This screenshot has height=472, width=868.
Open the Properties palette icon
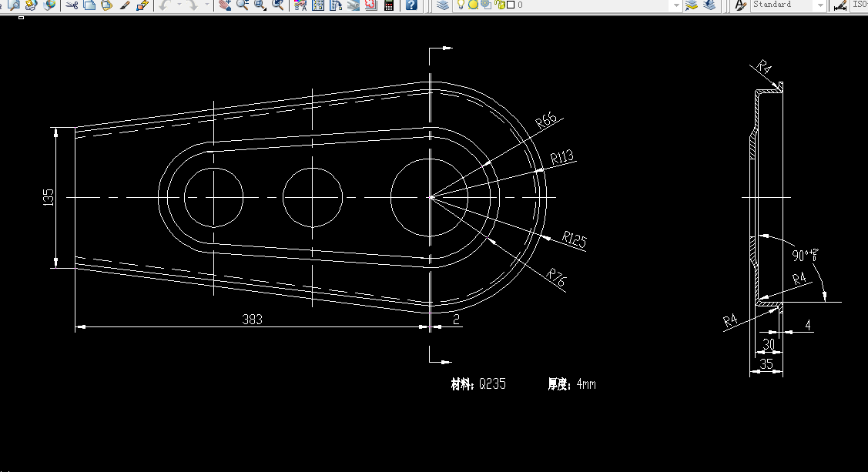pos(300,5)
